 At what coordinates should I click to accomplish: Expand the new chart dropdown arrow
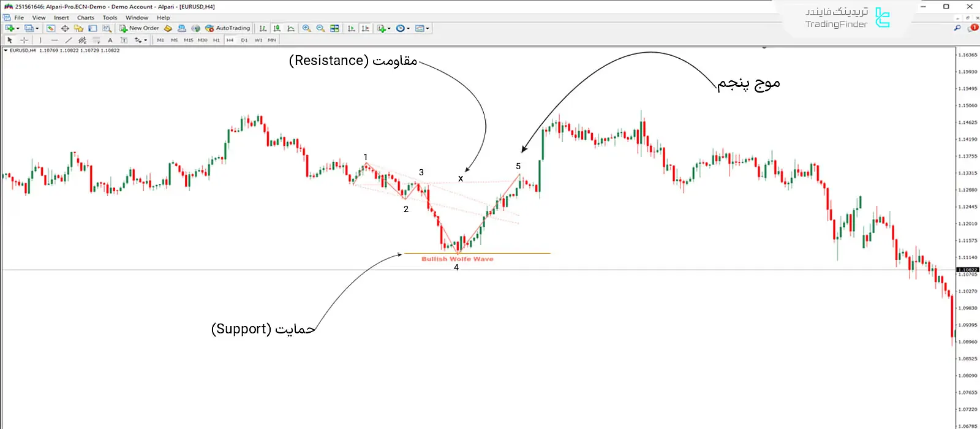pyautogui.click(x=18, y=28)
